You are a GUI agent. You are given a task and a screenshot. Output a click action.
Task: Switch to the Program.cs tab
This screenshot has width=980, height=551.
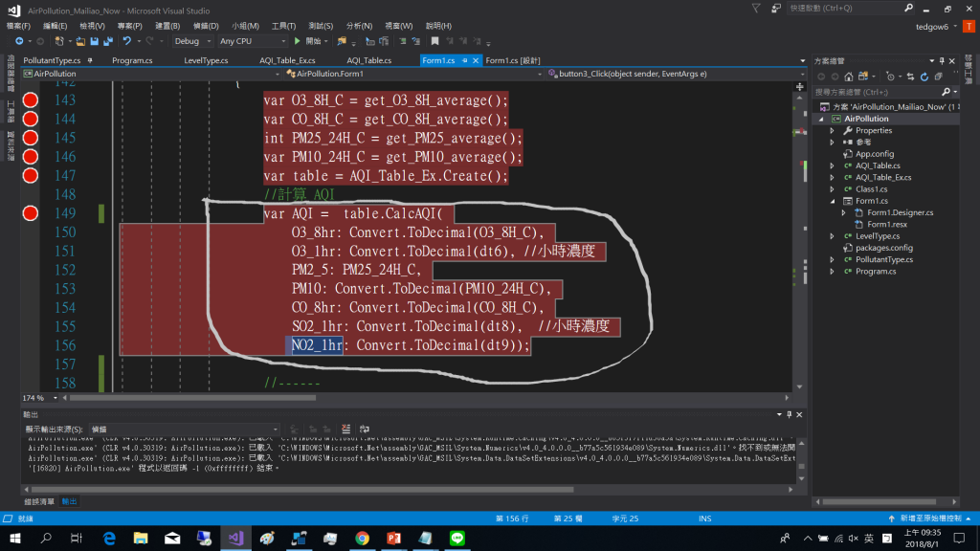[132, 60]
